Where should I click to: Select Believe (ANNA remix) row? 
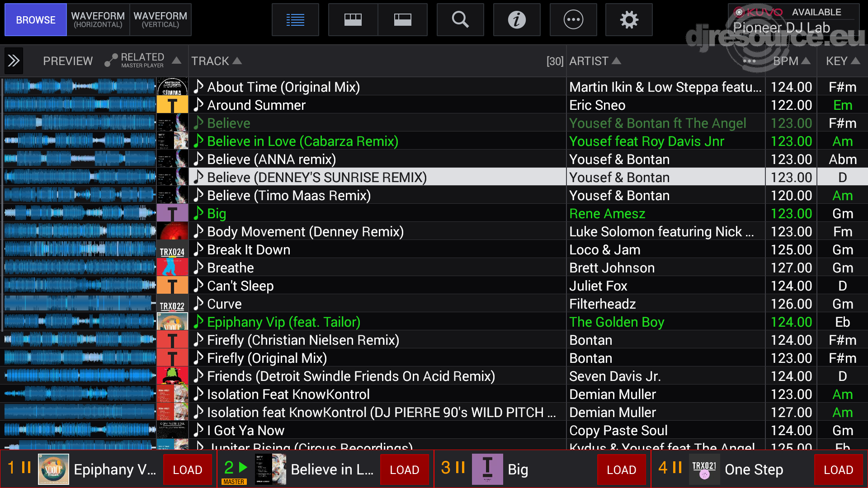(434, 159)
